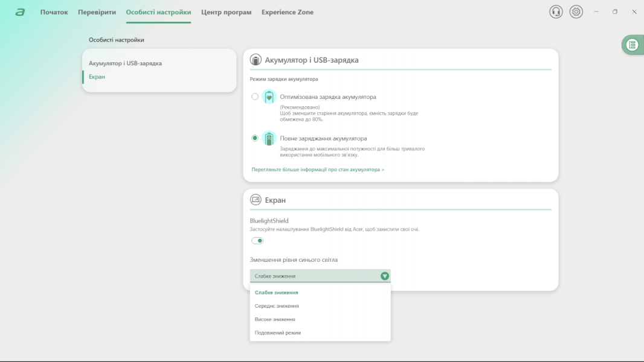Click the screen icon in Екран header
This screenshot has height=362, width=644.
point(256,200)
